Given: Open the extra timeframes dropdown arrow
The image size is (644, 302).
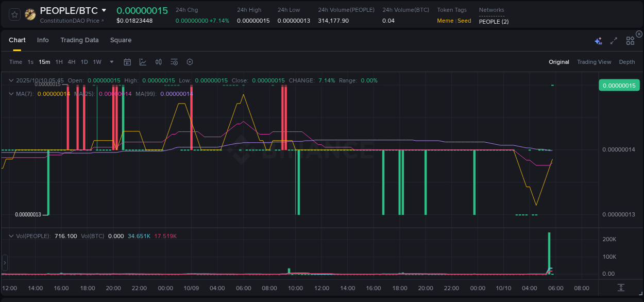Looking at the screenshot, I should (111, 61).
